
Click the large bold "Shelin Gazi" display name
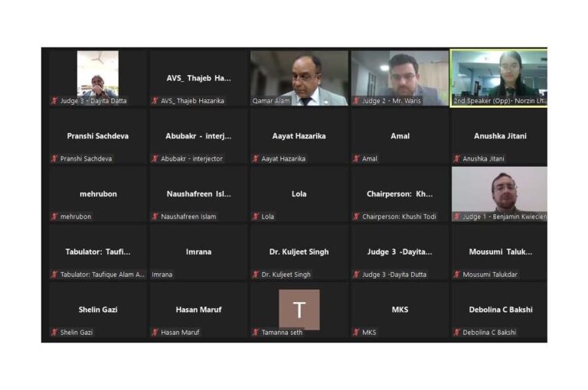(x=98, y=310)
